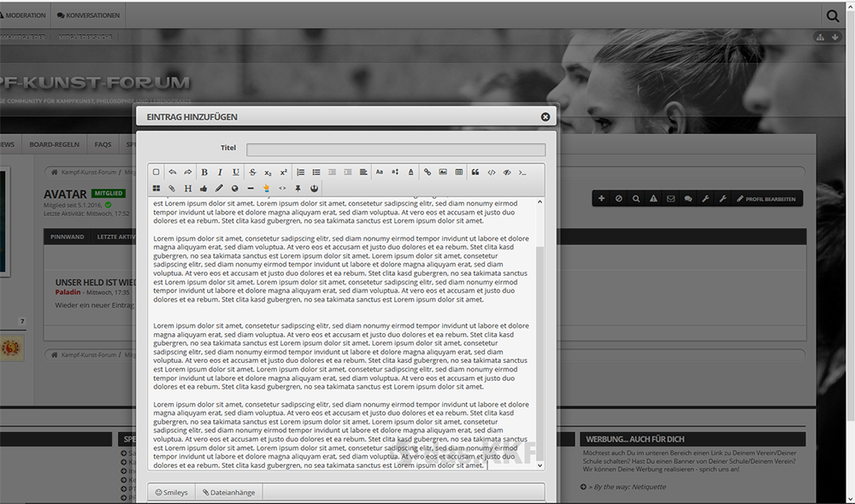Toggle underline formatting
Viewport: 855px width, 504px height.
point(236,173)
